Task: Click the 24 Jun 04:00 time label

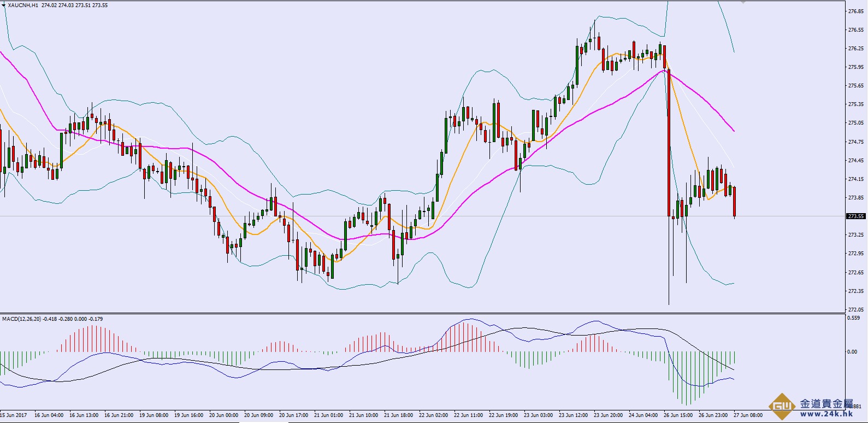Action: 643,415
